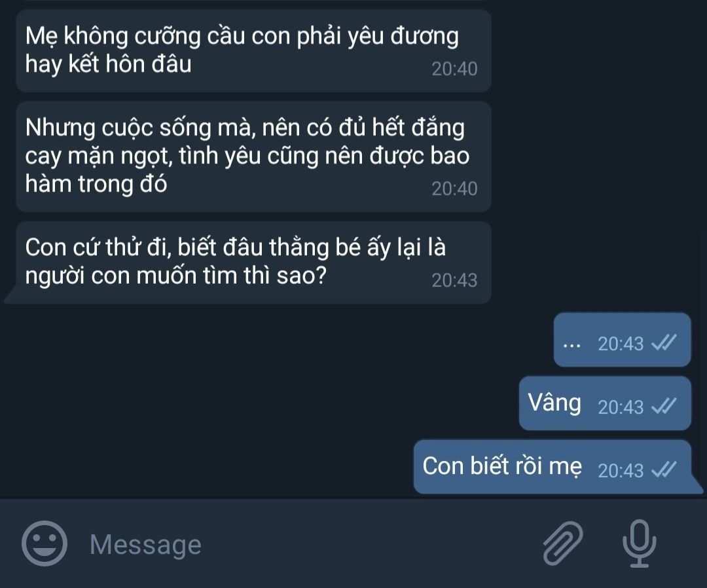This screenshot has height=588, width=707.
Task: Click read checkmarks on 'Con biết rồi mẹ'
Action: click(x=664, y=469)
